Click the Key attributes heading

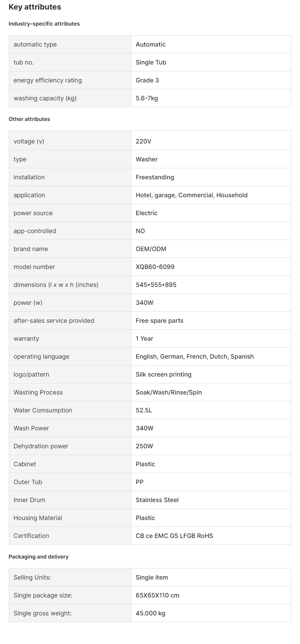coord(35,7)
